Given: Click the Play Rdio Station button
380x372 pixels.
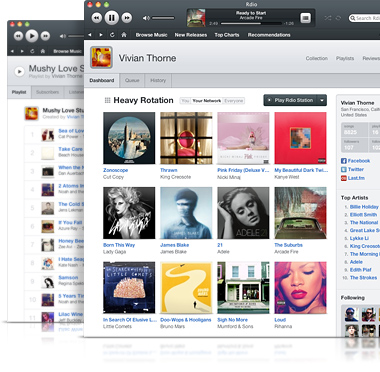Looking at the screenshot, I should [290, 100].
